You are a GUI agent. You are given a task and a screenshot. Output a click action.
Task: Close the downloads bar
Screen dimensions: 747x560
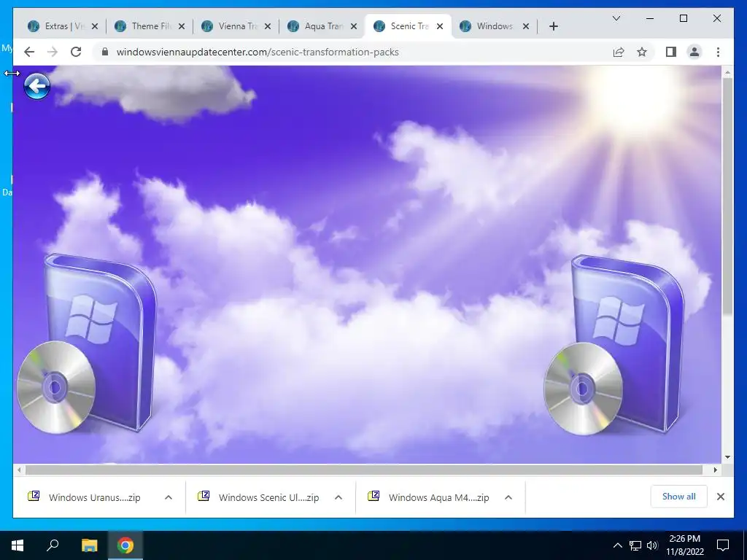[x=720, y=497]
